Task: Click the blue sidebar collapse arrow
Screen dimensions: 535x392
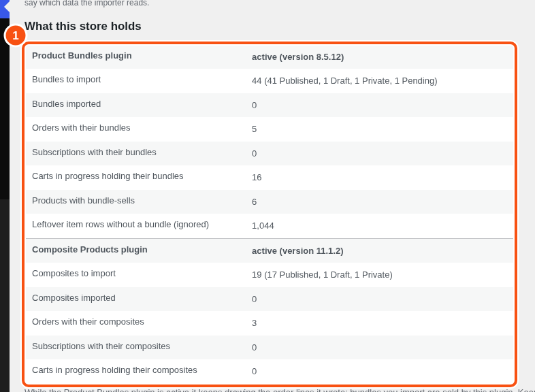Action: pos(5,9)
